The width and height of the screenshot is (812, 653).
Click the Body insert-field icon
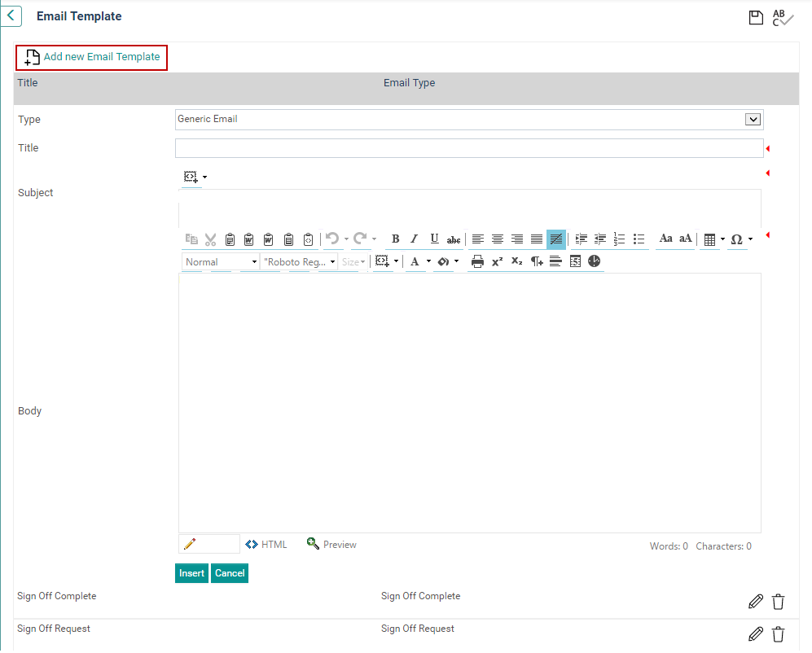pyautogui.click(x=382, y=261)
